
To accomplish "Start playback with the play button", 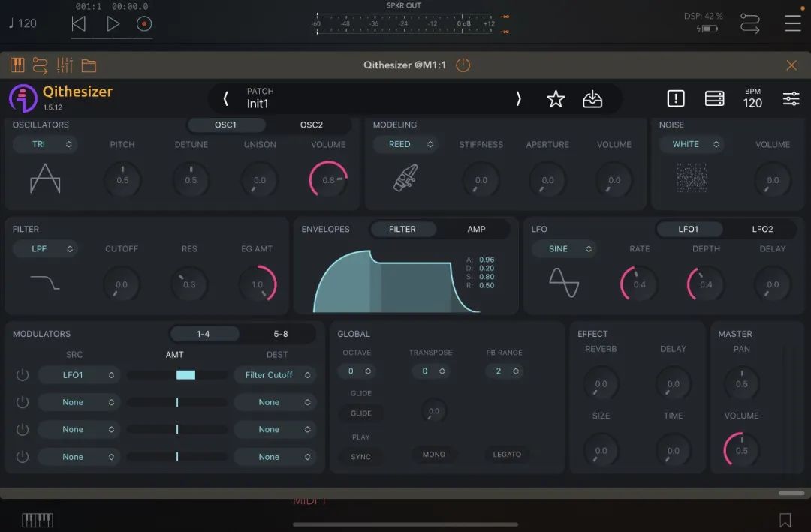I will 113,24.
